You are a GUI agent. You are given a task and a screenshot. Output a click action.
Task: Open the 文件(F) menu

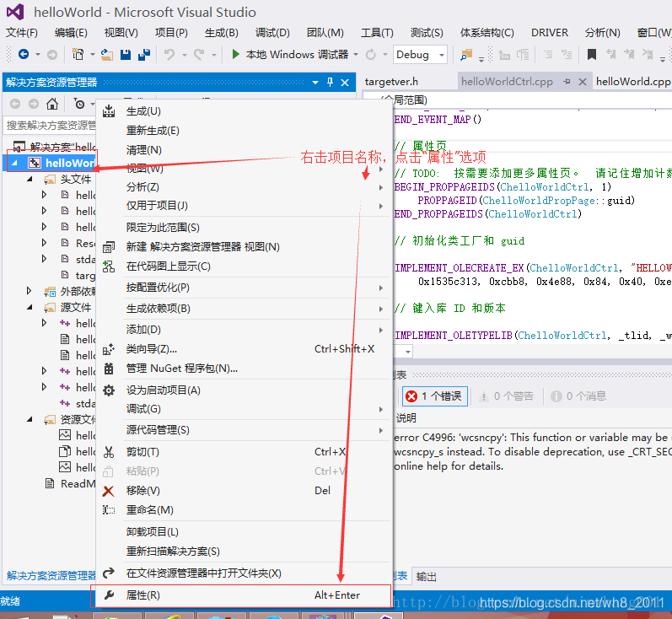(22, 33)
